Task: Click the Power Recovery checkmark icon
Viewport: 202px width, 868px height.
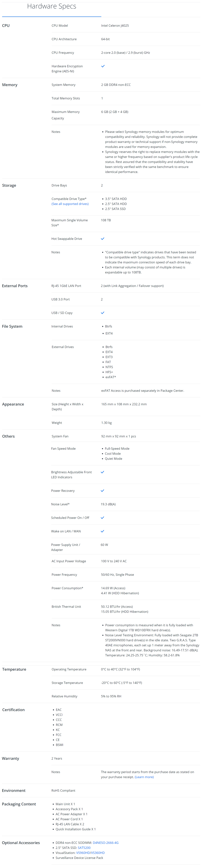Action: pyautogui.click(x=102, y=491)
